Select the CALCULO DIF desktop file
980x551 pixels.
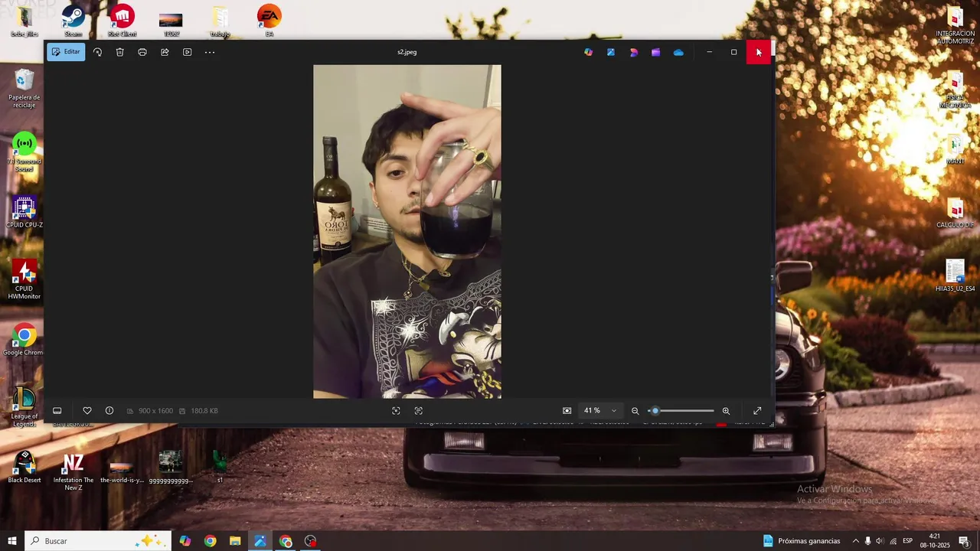[955, 213]
